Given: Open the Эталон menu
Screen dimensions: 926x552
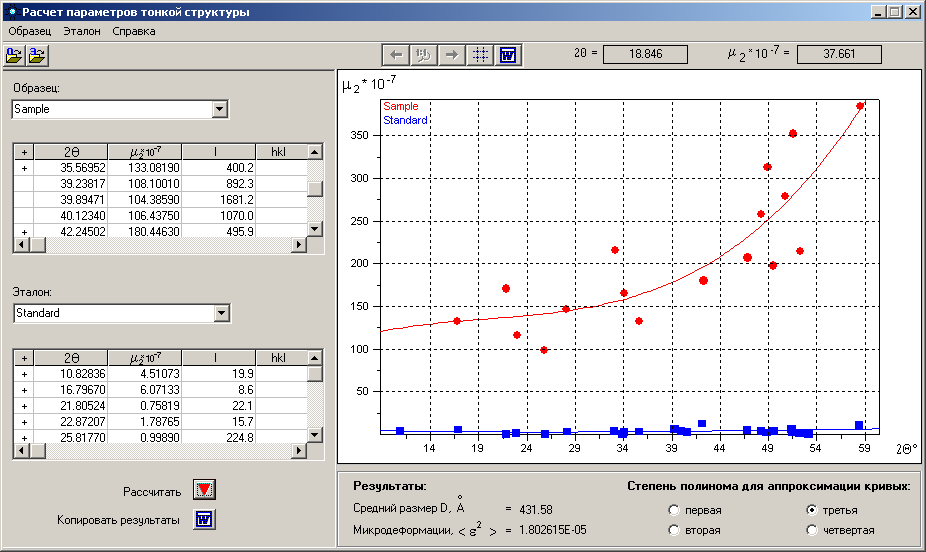Looking at the screenshot, I should 82,31.
